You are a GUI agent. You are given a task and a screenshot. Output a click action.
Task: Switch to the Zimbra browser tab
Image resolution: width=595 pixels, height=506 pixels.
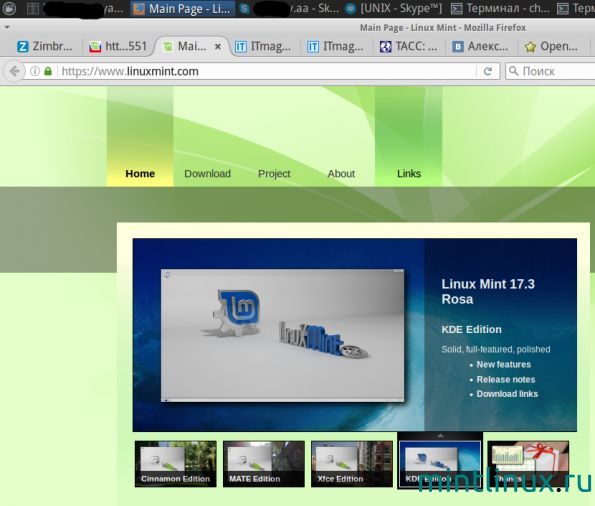[x=45, y=46]
